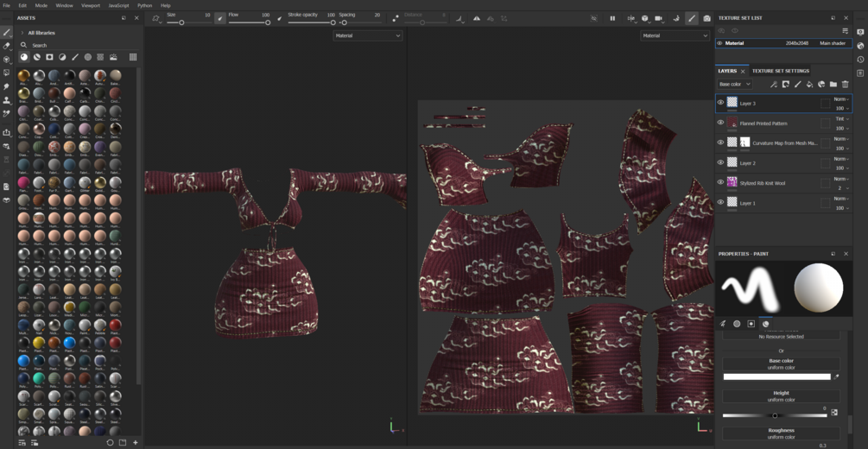Image resolution: width=868 pixels, height=449 pixels.
Task: Adjust the brush Size slider handle
Action: point(181,22)
